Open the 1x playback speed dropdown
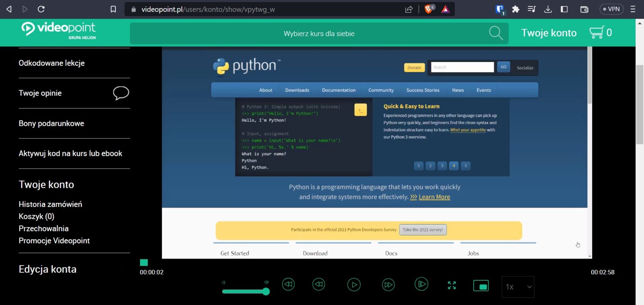 pos(518,287)
